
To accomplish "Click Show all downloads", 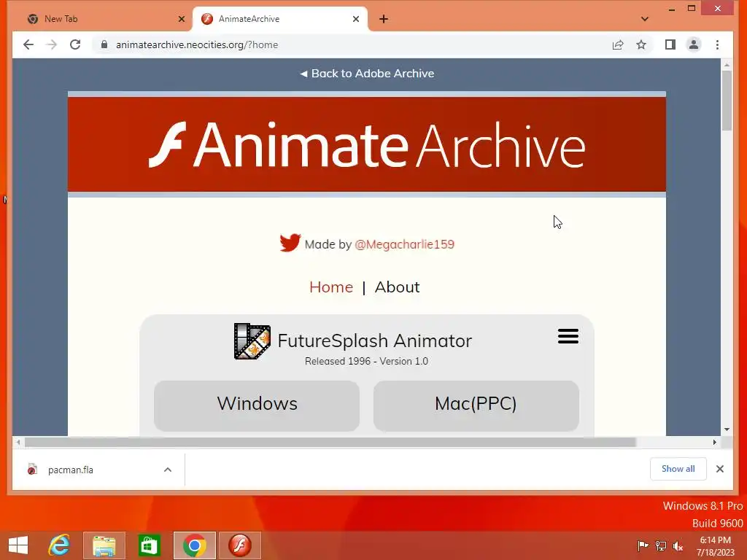I will (678, 469).
